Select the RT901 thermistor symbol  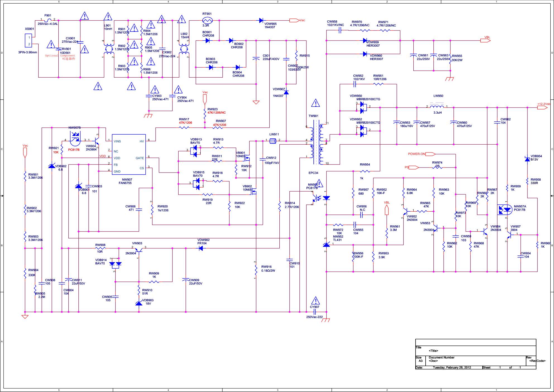(x=207, y=20)
